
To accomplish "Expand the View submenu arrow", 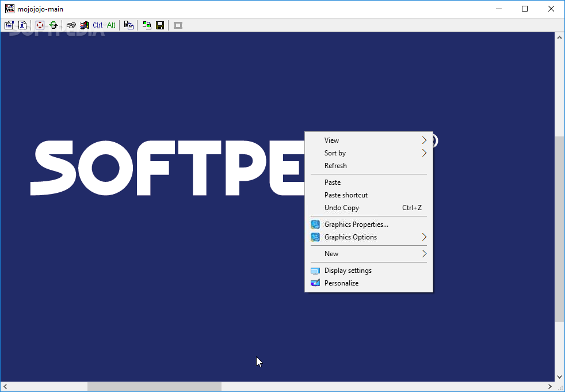I will tap(424, 140).
